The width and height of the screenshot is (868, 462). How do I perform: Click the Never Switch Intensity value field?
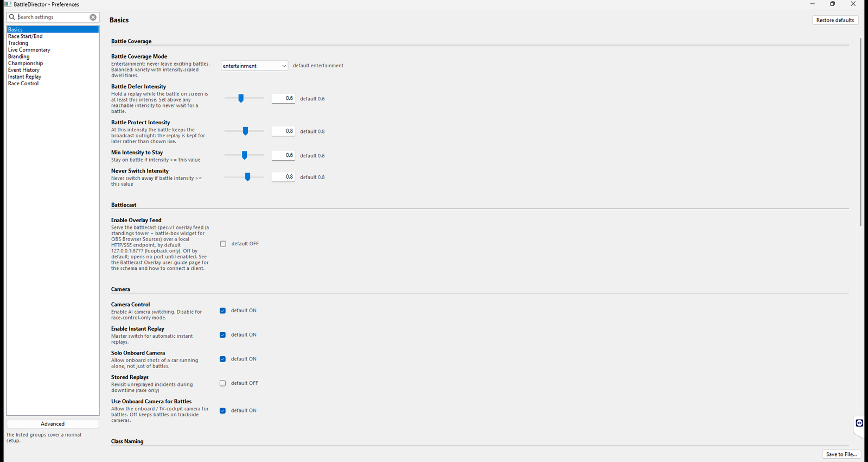[x=283, y=177]
